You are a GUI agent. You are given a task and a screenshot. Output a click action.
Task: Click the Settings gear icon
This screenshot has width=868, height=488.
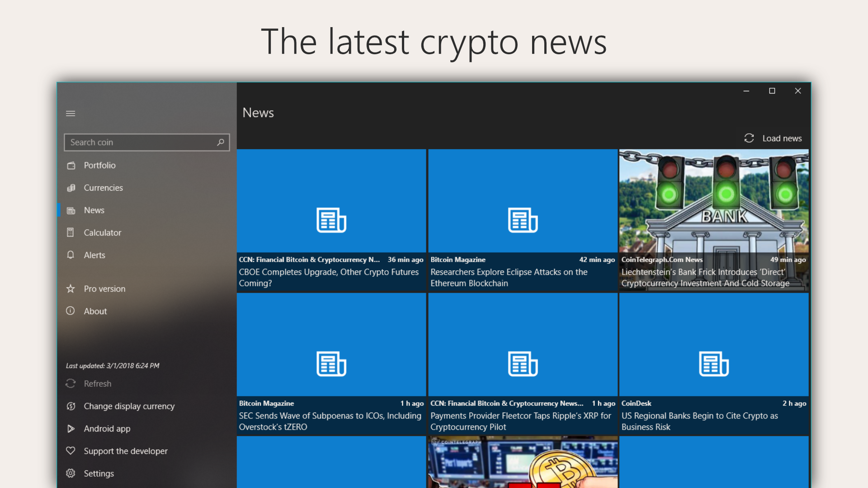[71, 473]
